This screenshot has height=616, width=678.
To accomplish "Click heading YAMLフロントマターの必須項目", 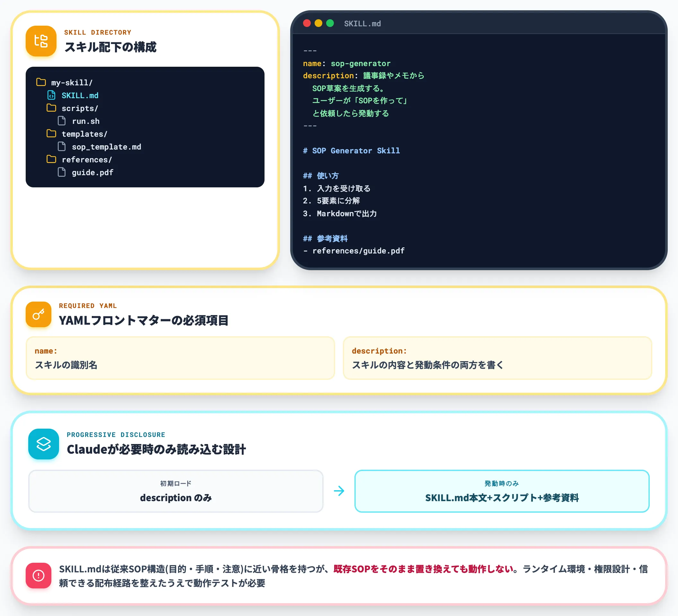I will click(143, 320).
